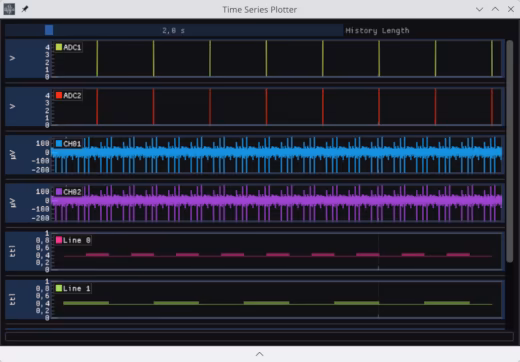Screen dimensions: 520x362
Task: Click the ADC2 legend color swatch
Action: [x=59, y=95]
